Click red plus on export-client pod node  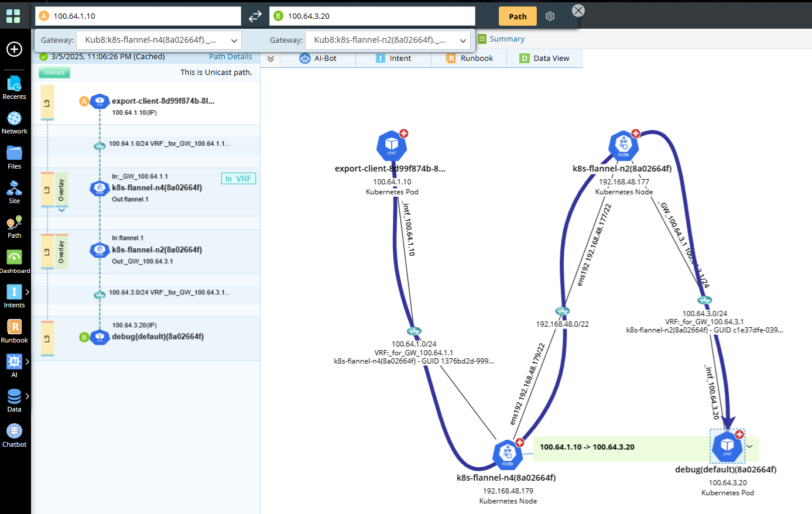coord(403,133)
